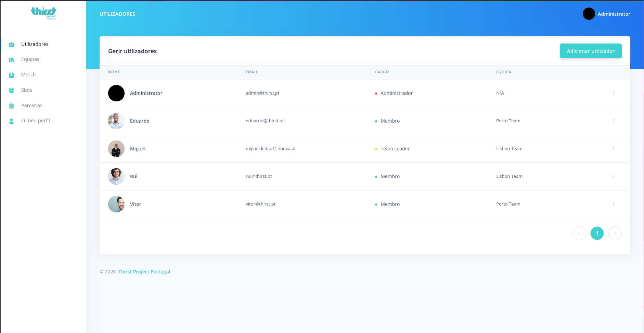Screen dimensions: 644x333
Task: Click the Merch t-shirt icon in sidebar
Action: (11, 74)
